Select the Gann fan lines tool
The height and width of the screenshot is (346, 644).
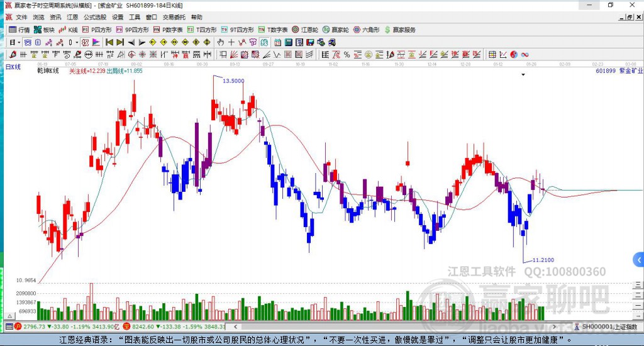click(233, 55)
